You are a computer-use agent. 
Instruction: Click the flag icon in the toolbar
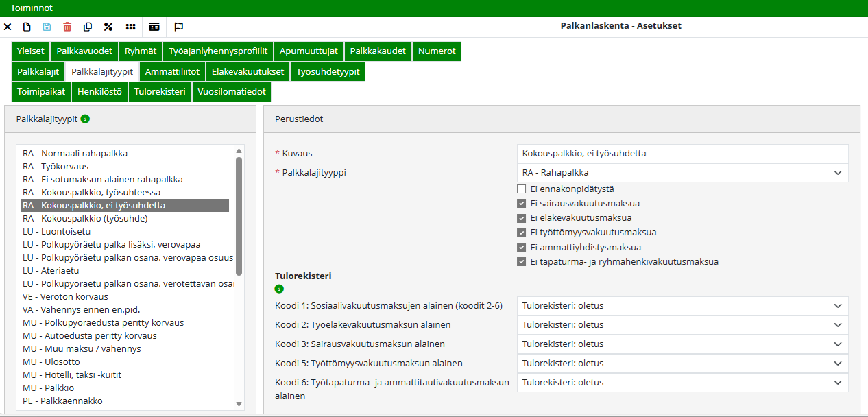[178, 27]
